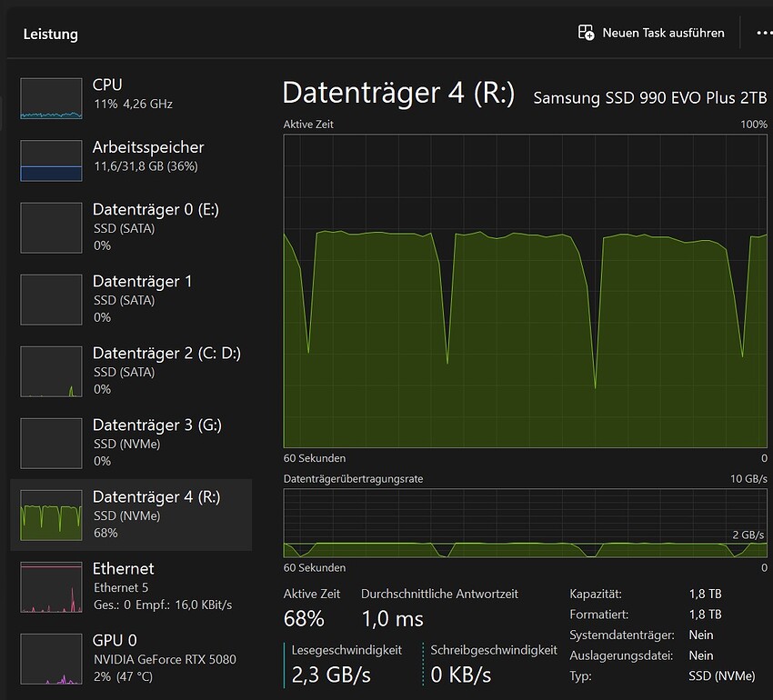Click the Lesegeschwindigkeit 2,3 GB/s value
Image resolution: width=773 pixels, height=700 pixels.
click(331, 675)
